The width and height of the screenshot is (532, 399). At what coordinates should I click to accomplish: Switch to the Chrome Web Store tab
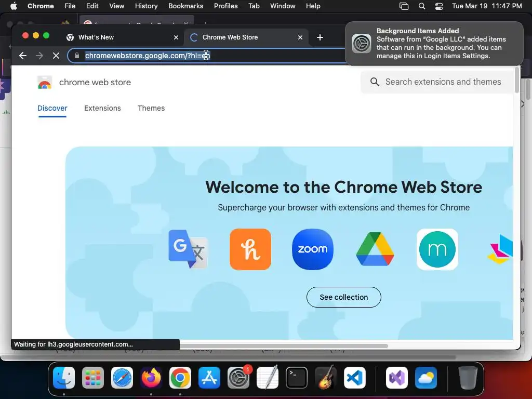(x=246, y=37)
